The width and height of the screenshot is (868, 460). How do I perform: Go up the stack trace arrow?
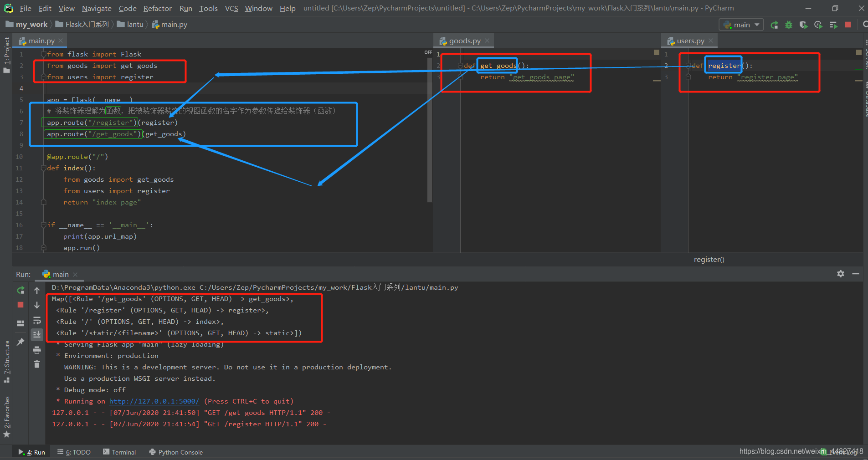(x=37, y=290)
